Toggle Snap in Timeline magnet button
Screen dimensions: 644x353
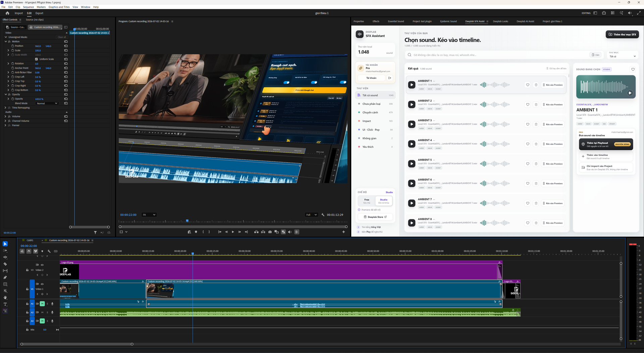(29, 251)
